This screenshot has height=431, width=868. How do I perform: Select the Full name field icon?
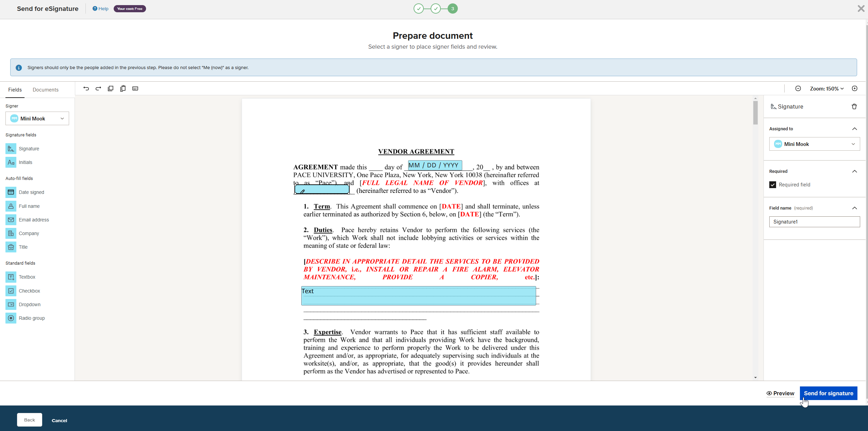point(11,206)
